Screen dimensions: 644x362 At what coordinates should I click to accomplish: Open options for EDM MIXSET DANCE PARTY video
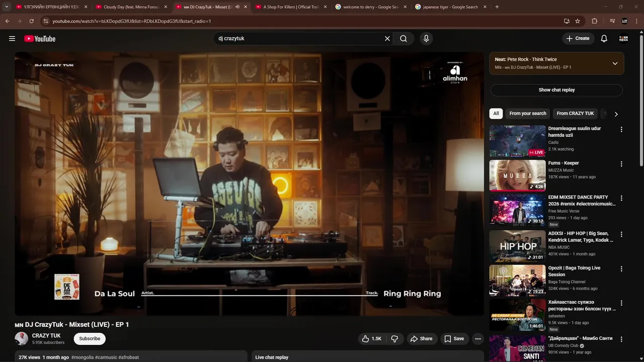tap(621, 198)
